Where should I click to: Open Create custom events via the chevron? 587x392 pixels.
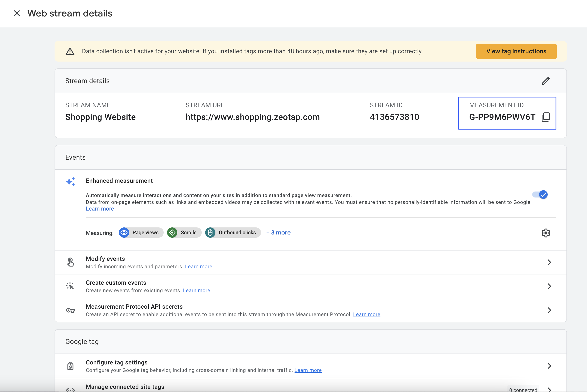549,286
